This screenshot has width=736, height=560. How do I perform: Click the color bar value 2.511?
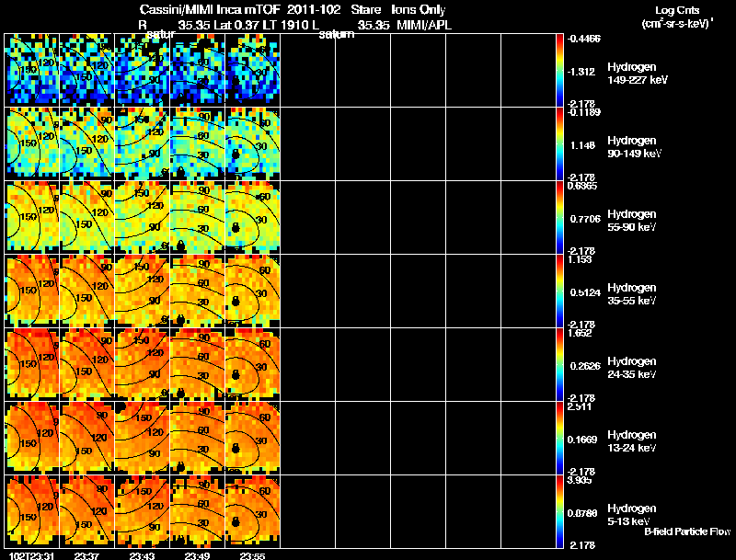[x=580, y=407]
